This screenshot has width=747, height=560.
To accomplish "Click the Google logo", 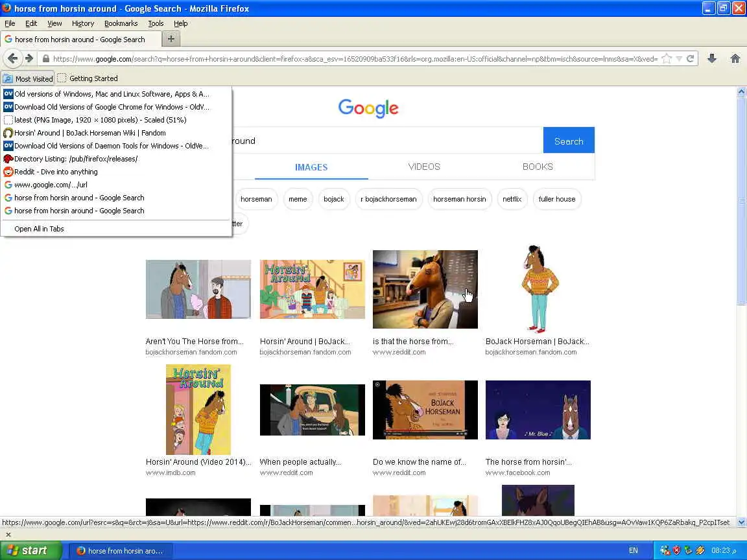I will pos(368,109).
